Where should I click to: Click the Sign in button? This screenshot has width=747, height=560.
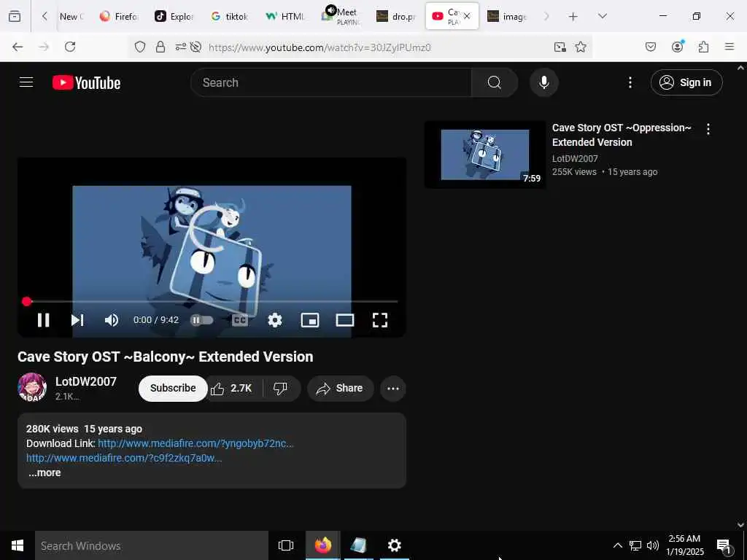tap(686, 82)
